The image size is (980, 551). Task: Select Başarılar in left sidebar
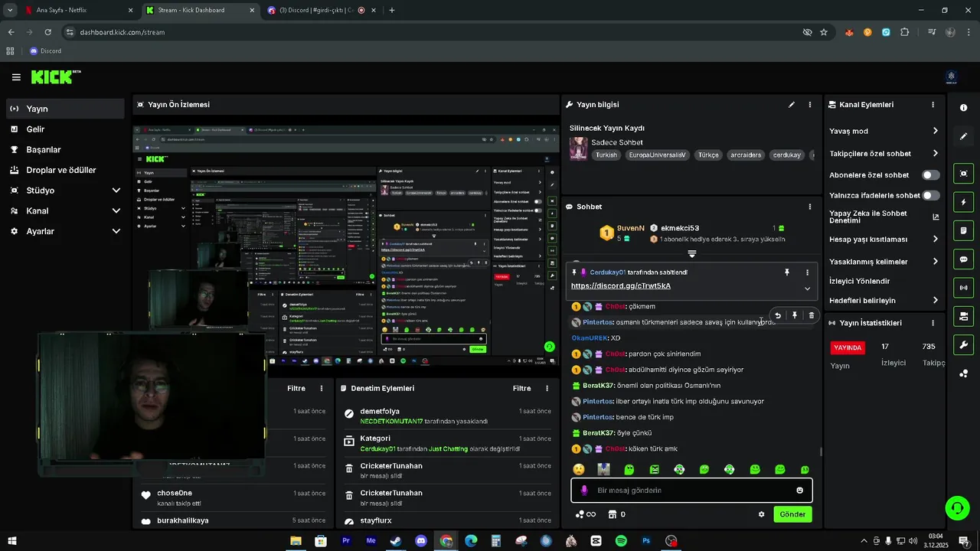pos(65,150)
